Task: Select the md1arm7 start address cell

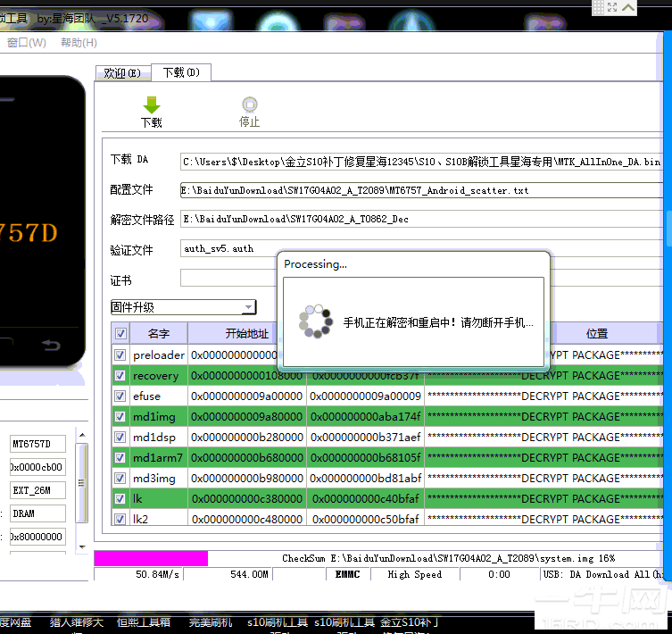Action: coord(247,458)
